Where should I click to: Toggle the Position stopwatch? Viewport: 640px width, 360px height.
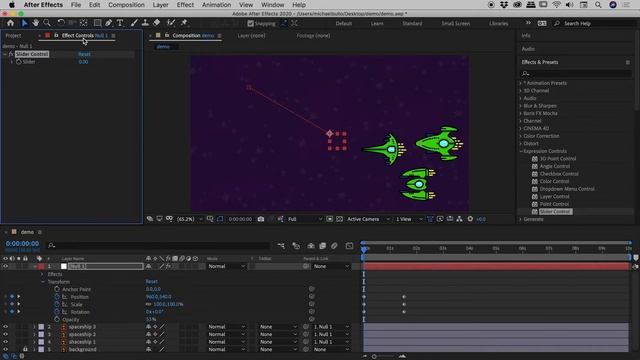tap(57, 297)
